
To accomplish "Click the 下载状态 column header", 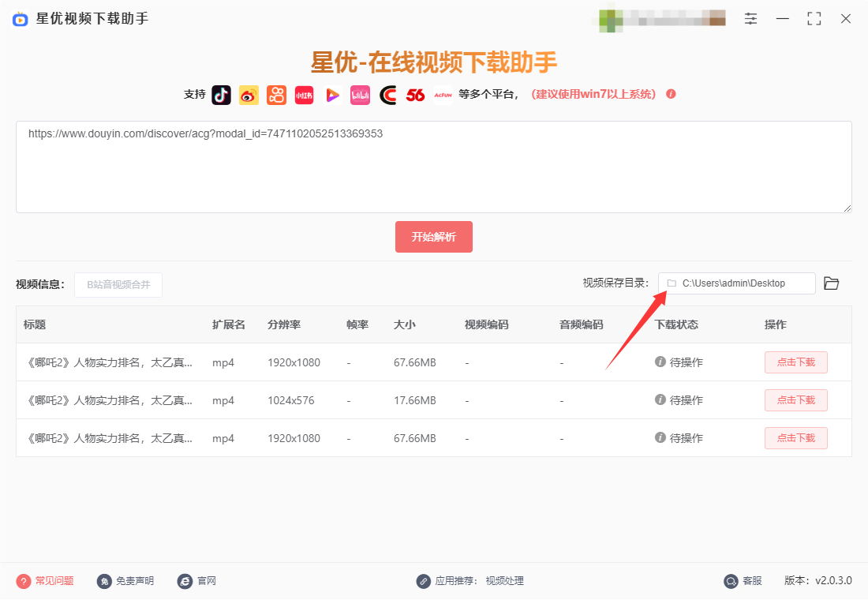I will (676, 324).
